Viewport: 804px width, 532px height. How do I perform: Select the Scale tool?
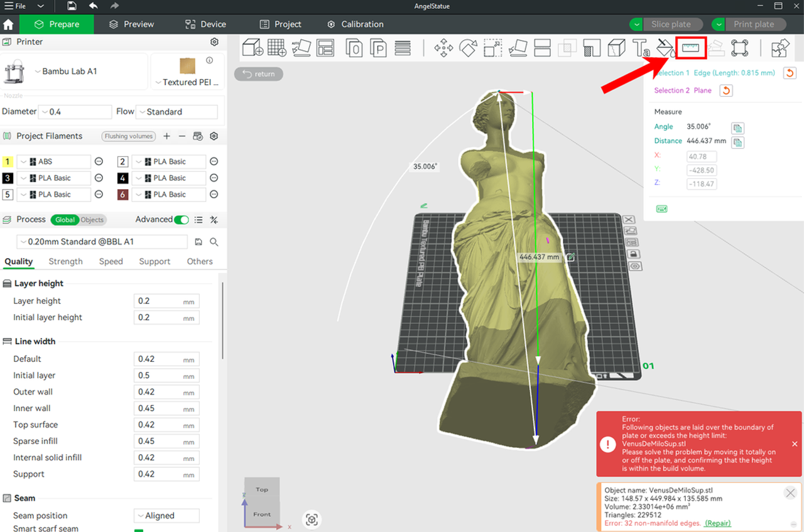point(493,48)
